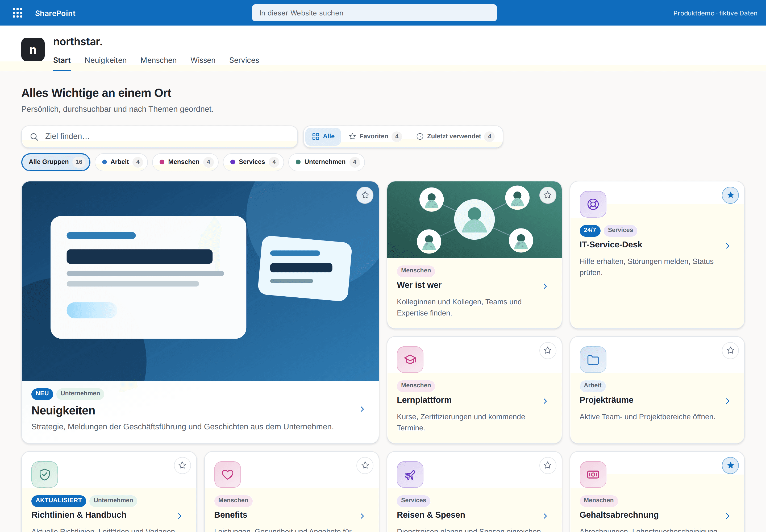
Task: Open Richtlinien & Handbuch chevron arrow
Action: click(x=180, y=516)
